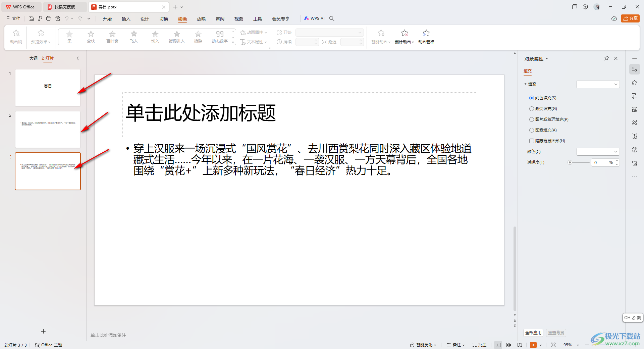Open the Animation Pane (动画窗格)
The height and width of the screenshot is (349, 644).
(x=426, y=36)
